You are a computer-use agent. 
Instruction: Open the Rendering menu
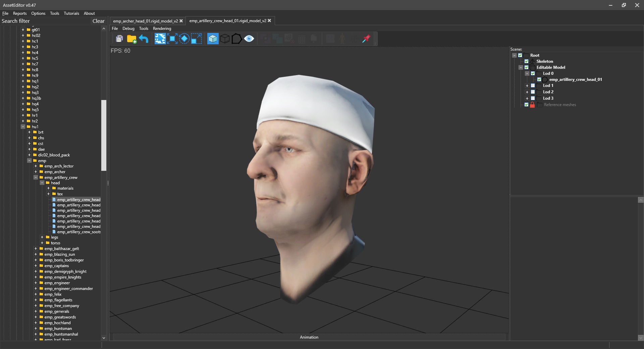tap(162, 29)
